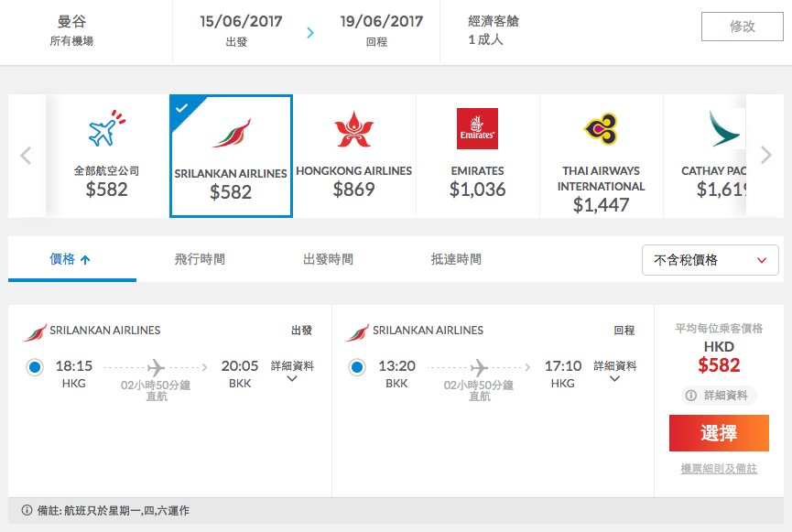Open the 不含稅價格 price dropdown
Screen dimensions: 792x532
tap(710, 260)
